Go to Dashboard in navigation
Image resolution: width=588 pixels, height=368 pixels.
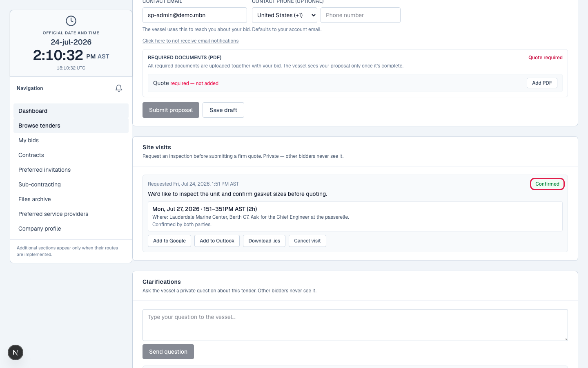click(x=71, y=111)
